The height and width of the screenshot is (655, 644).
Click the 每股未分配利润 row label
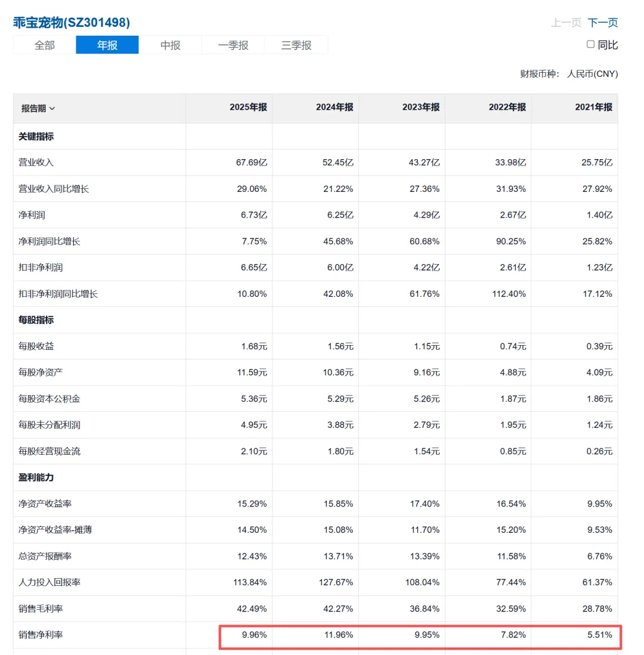point(49,425)
